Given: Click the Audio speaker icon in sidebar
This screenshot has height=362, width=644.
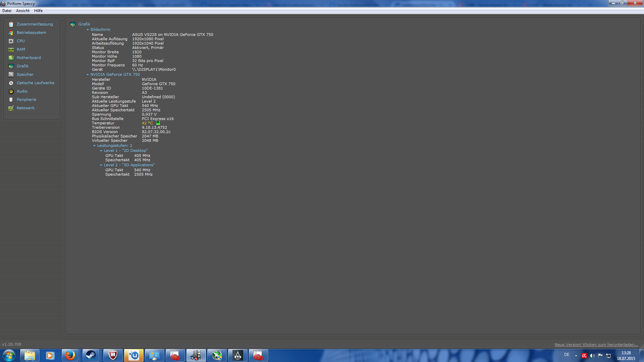Looking at the screenshot, I should coord(11,92).
